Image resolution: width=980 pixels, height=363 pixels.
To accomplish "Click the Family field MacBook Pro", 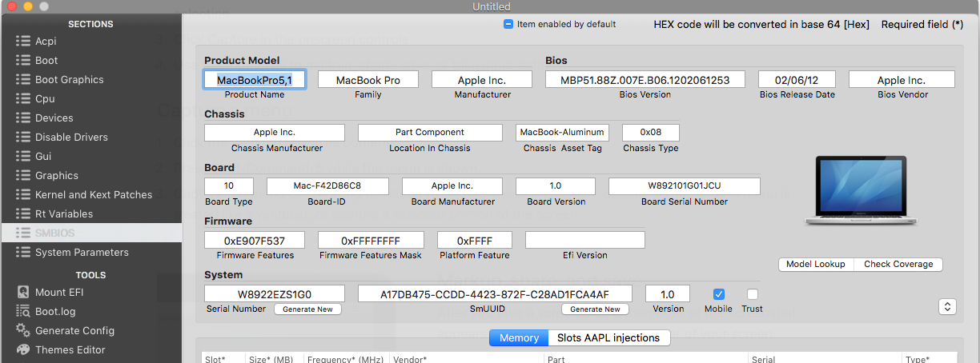I will (368, 79).
